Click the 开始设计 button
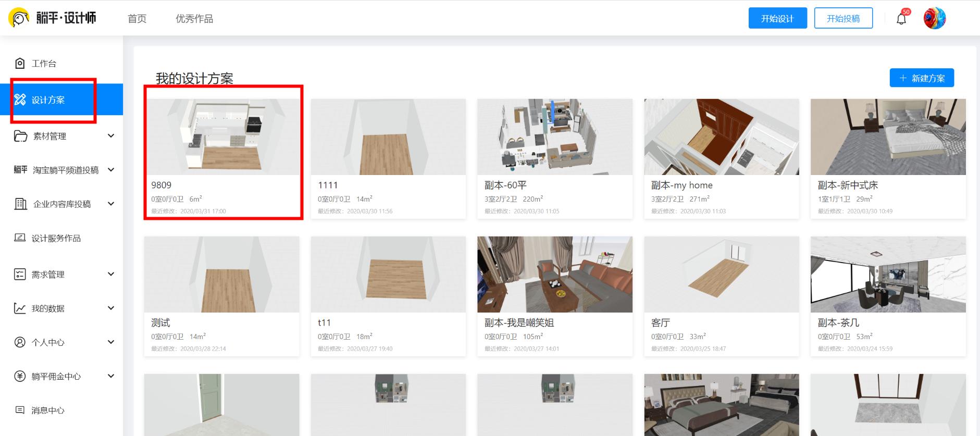 [778, 18]
